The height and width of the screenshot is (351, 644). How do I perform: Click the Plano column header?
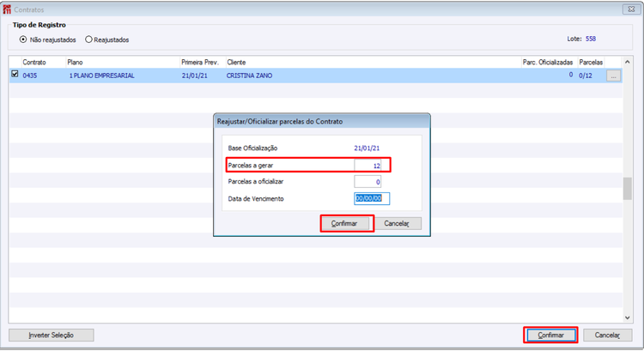[x=76, y=63]
